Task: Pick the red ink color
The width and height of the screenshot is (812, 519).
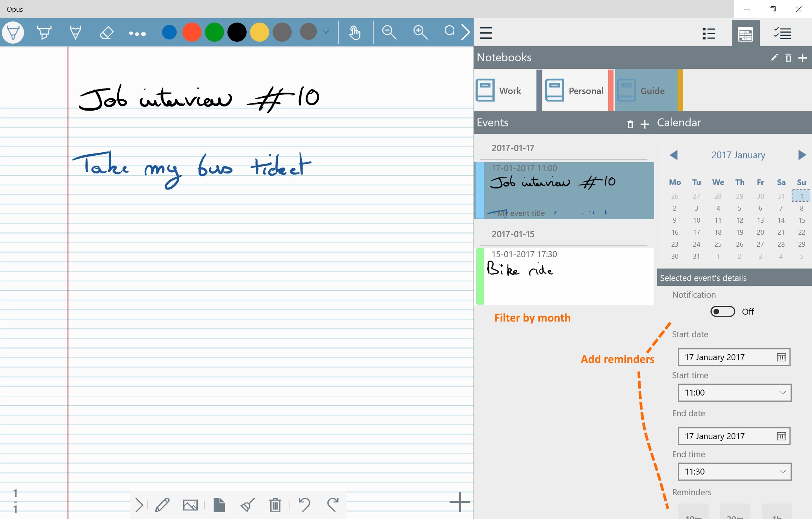Action: pos(192,32)
